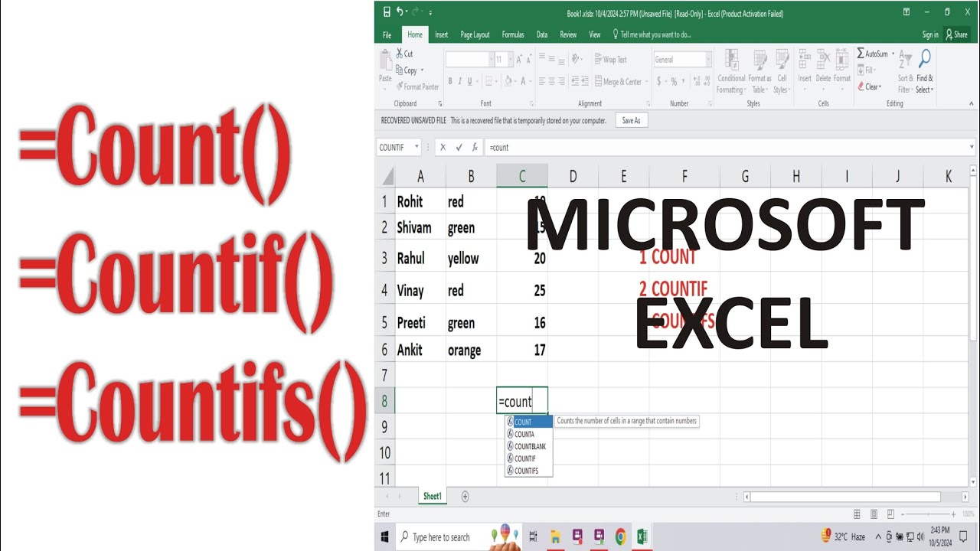Click the Insert cells icon
980x551 pixels.
[x=804, y=60]
